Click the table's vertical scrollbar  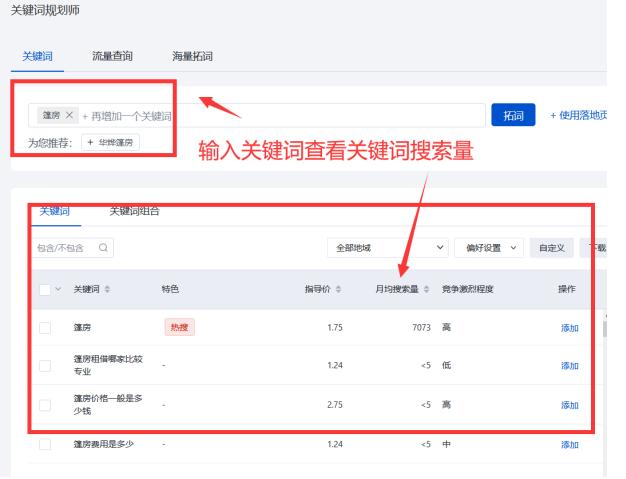click(x=605, y=329)
